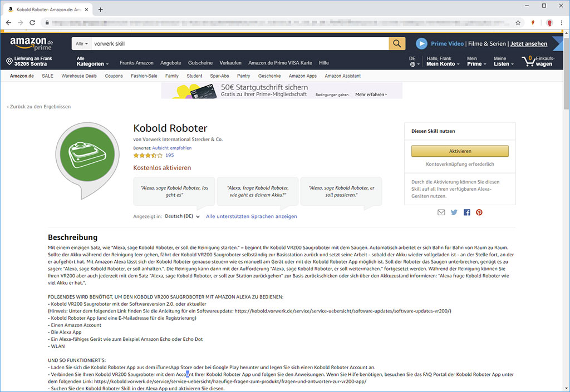The image size is (570, 392).
Task: Click the star rating icons
Action: click(148, 155)
